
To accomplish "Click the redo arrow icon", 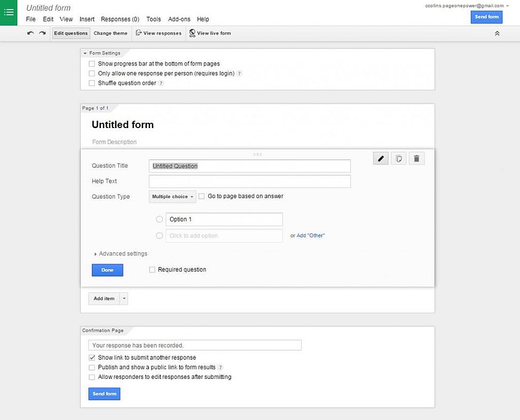I will point(42,33).
